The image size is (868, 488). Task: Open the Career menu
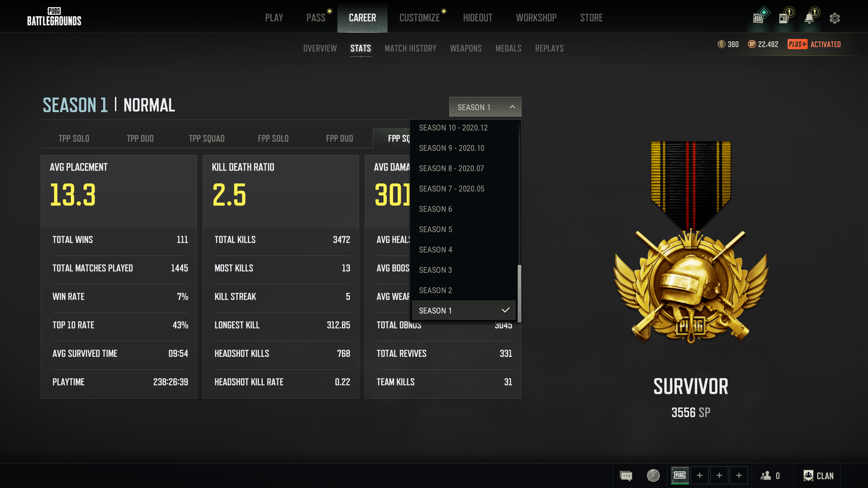click(x=362, y=18)
